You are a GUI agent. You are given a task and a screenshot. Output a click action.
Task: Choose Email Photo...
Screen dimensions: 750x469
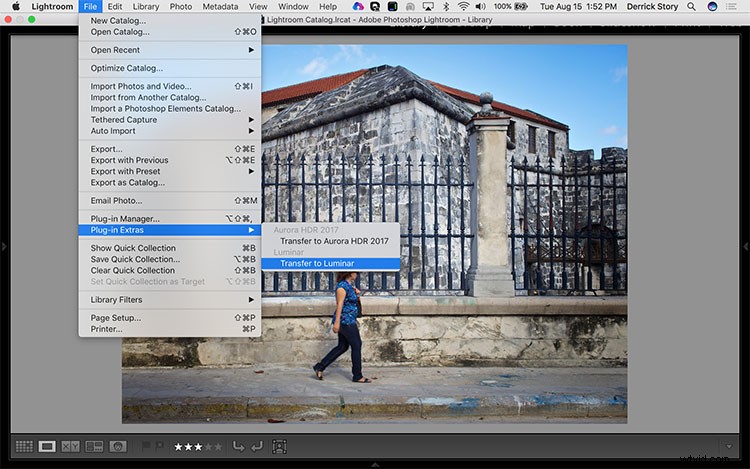click(x=170, y=200)
